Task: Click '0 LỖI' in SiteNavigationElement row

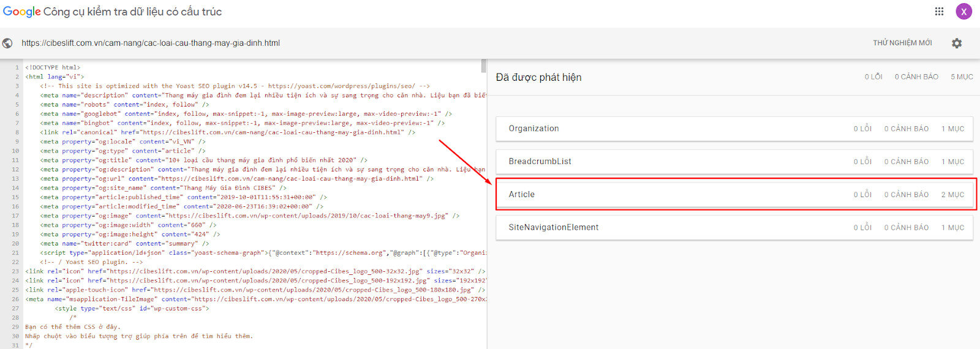Action: click(x=862, y=227)
